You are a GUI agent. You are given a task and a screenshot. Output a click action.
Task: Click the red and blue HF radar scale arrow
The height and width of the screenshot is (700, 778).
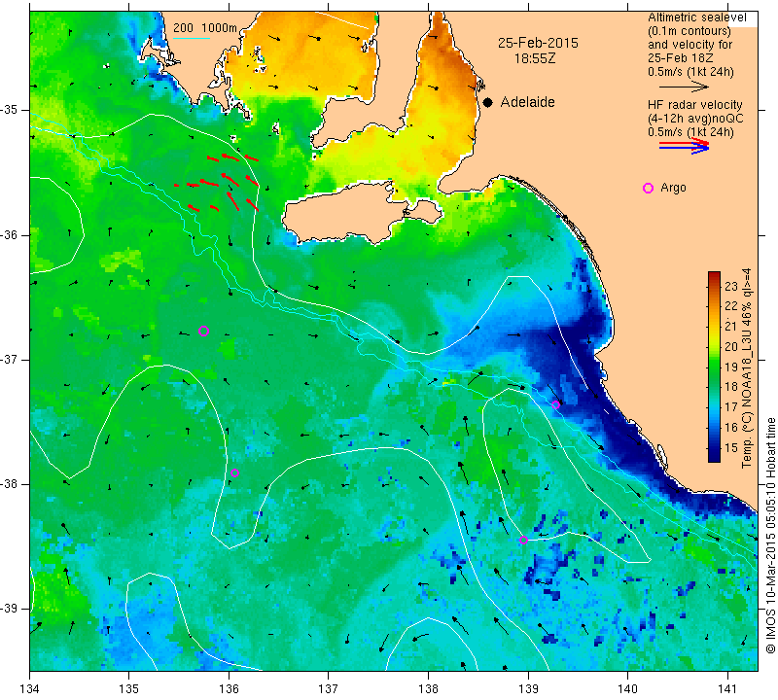(684, 146)
